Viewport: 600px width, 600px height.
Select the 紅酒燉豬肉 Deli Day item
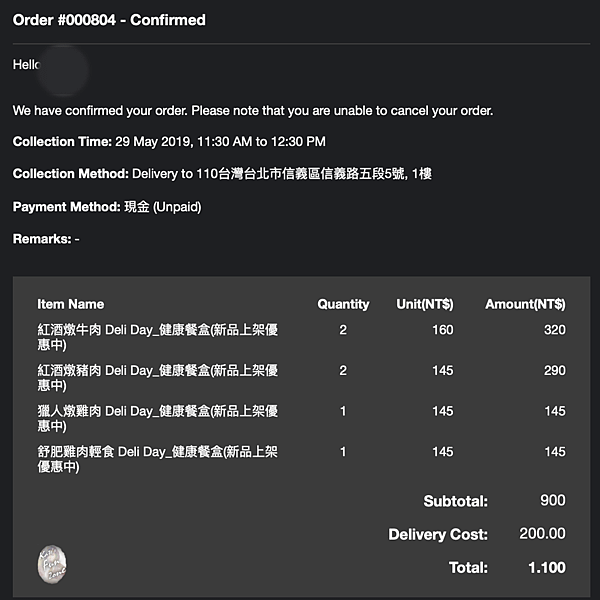[x=158, y=378]
